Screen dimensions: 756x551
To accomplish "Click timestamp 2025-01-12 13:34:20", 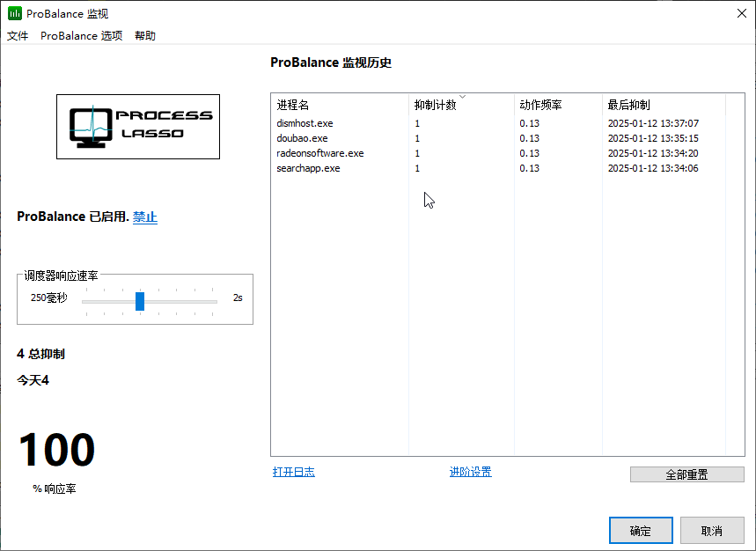I will tap(653, 153).
